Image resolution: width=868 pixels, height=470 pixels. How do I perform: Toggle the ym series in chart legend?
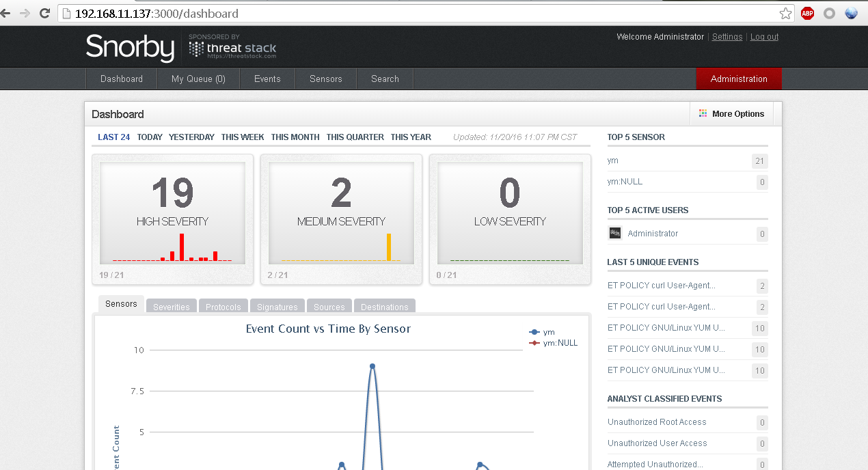tap(548, 332)
